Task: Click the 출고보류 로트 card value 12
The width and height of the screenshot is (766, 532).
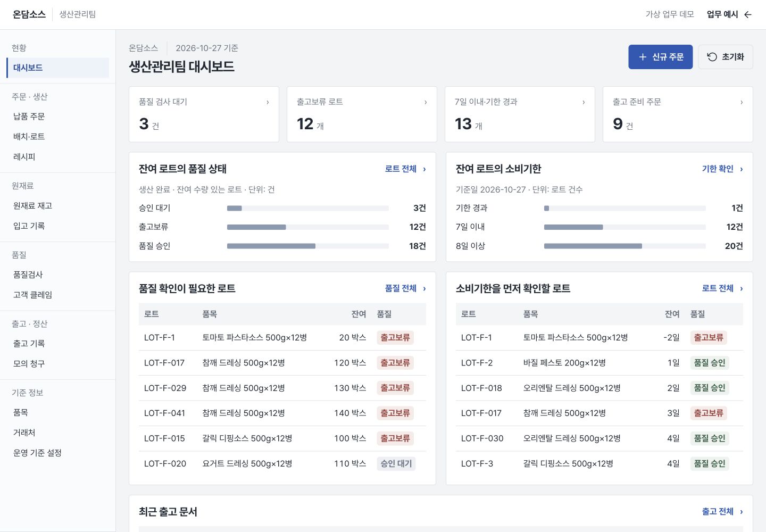Action: [x=305, y=124]
